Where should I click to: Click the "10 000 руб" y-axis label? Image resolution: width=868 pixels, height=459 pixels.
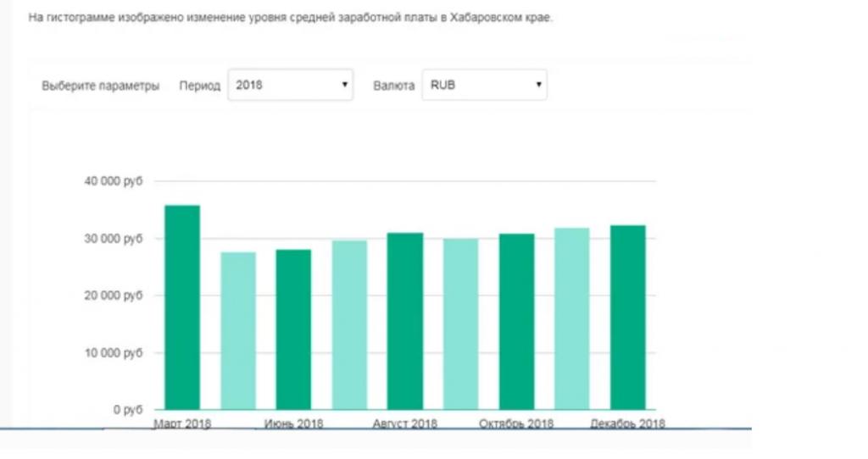(x=114, y=353)
